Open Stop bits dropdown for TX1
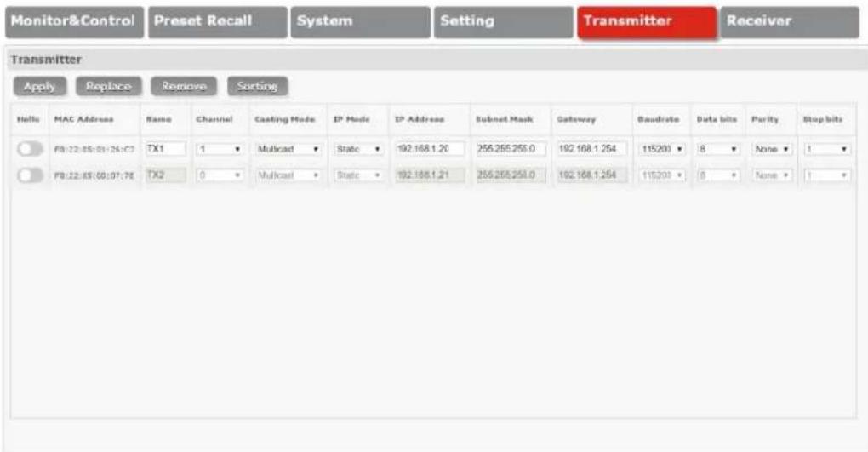 pos(827,149)
